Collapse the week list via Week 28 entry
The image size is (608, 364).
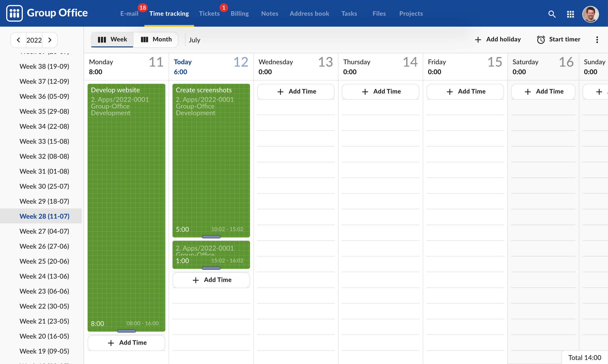click(44, 216)
